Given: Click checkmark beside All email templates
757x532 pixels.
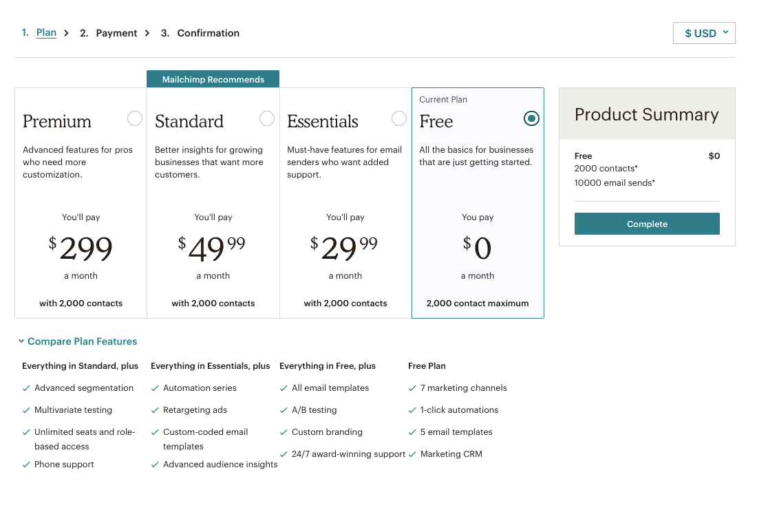Looking at the screenshot, I should pyautogui.click(x=284, y=388).
